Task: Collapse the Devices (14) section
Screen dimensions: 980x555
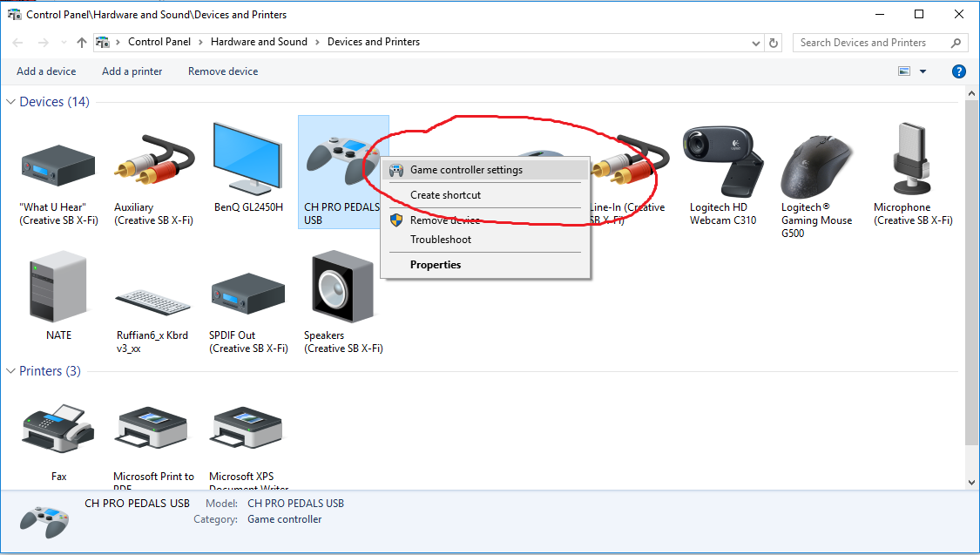Action: tap(10, 102)
